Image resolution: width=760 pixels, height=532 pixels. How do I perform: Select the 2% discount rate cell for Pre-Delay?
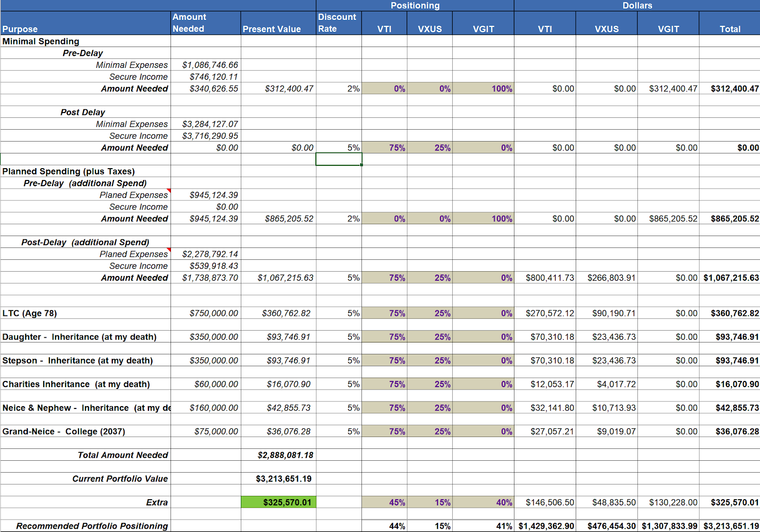coord(338,88)
